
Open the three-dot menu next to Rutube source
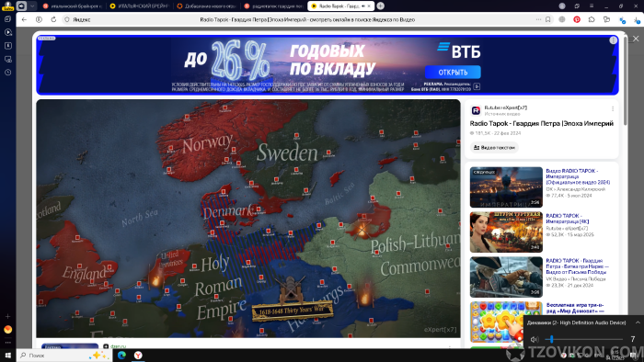click(613, 109)
